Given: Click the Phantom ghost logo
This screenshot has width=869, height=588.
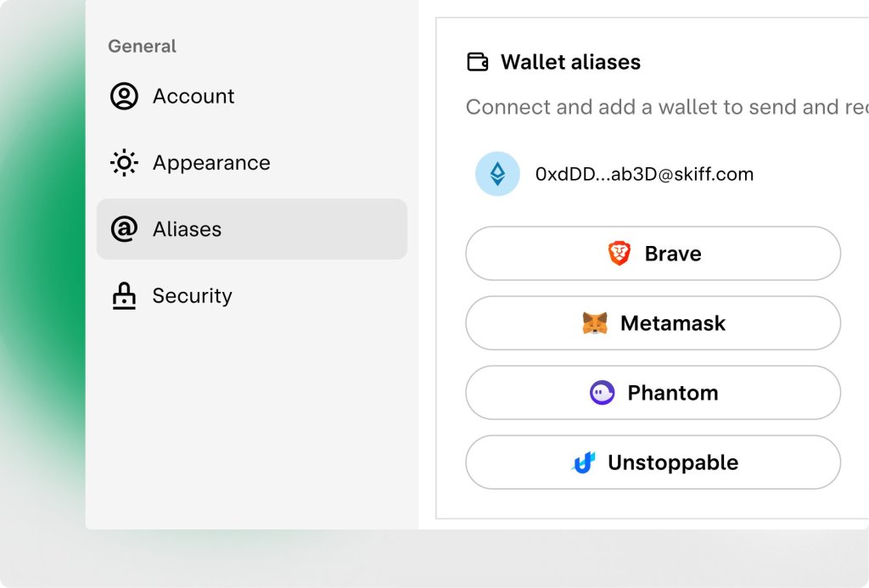Looking at the screenshot, I should click(602, 393).
